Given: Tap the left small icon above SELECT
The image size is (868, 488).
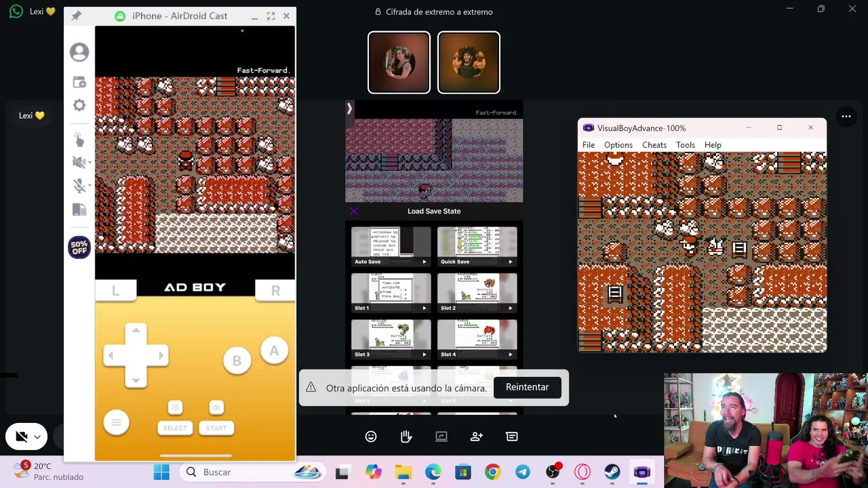Looking at the screenshot, I should [175, 407].
